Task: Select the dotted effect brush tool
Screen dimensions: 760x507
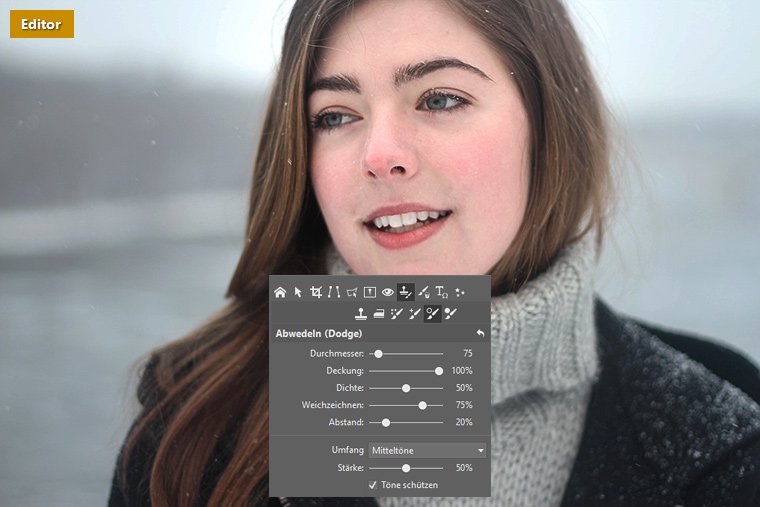Action: click(x=396, y=314)
